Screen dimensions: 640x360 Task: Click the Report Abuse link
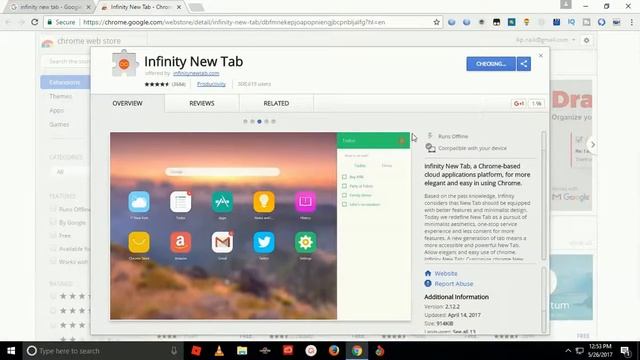(x=453, y=284)
